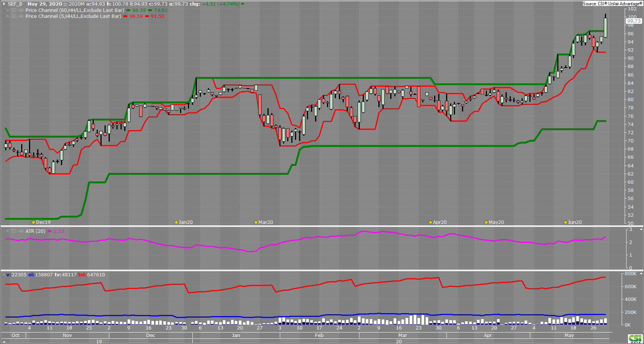Open settings for Price Channel 60 indicator
The image size is (644, 344).
click(x=14, y=10)
